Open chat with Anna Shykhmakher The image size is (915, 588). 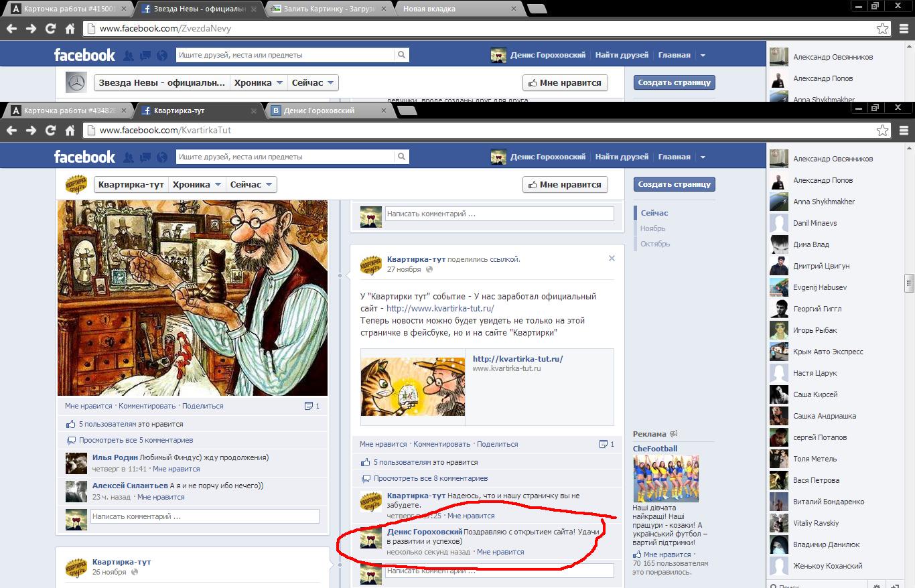824,202
